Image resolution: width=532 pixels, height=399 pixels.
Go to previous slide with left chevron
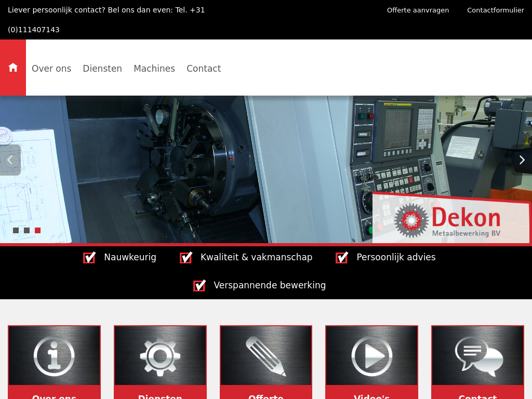10,160
